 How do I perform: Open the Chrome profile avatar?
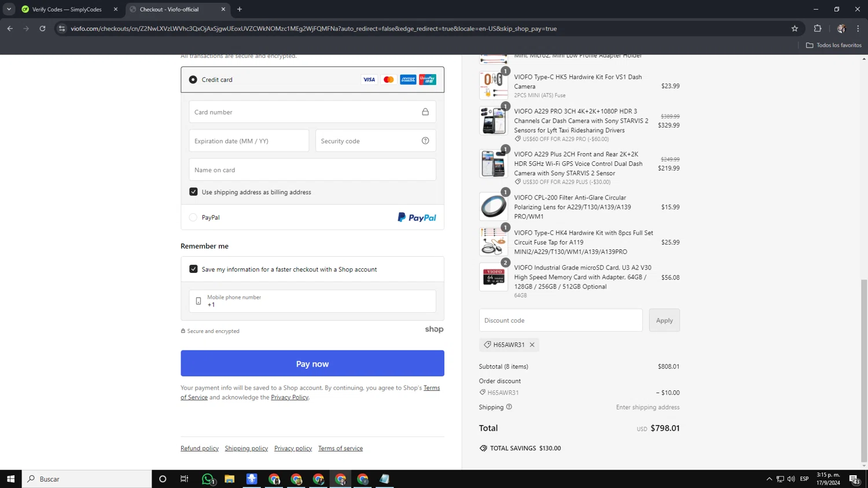coord(841,28)
